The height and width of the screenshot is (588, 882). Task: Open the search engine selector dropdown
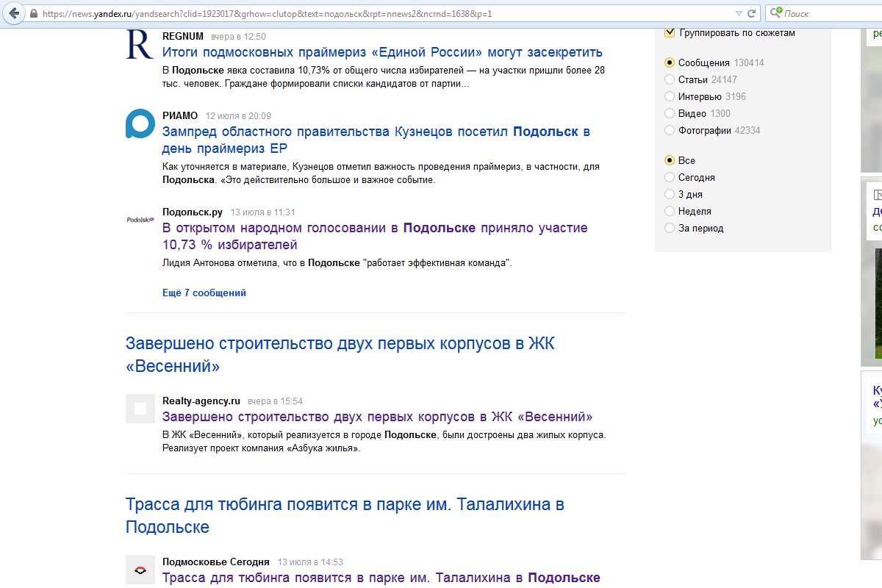point(777,13)
